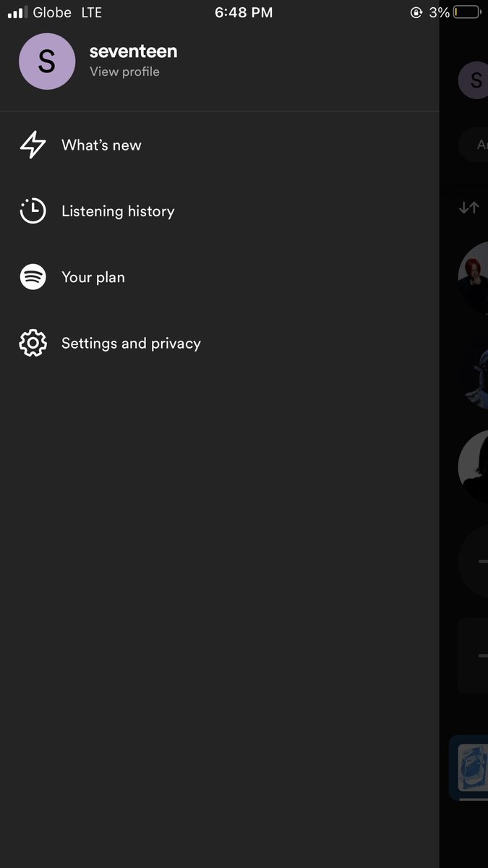Open the seventeen profile name
This screenshot has height=868, width=488.
pyautogui.click(x=133, y=51)
